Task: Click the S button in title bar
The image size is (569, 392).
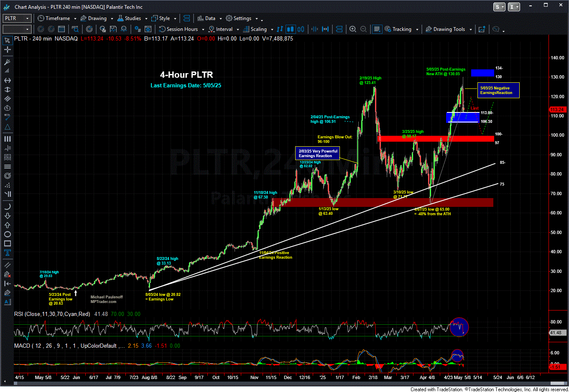Action: pyautogui.click(x=499, y=7)
